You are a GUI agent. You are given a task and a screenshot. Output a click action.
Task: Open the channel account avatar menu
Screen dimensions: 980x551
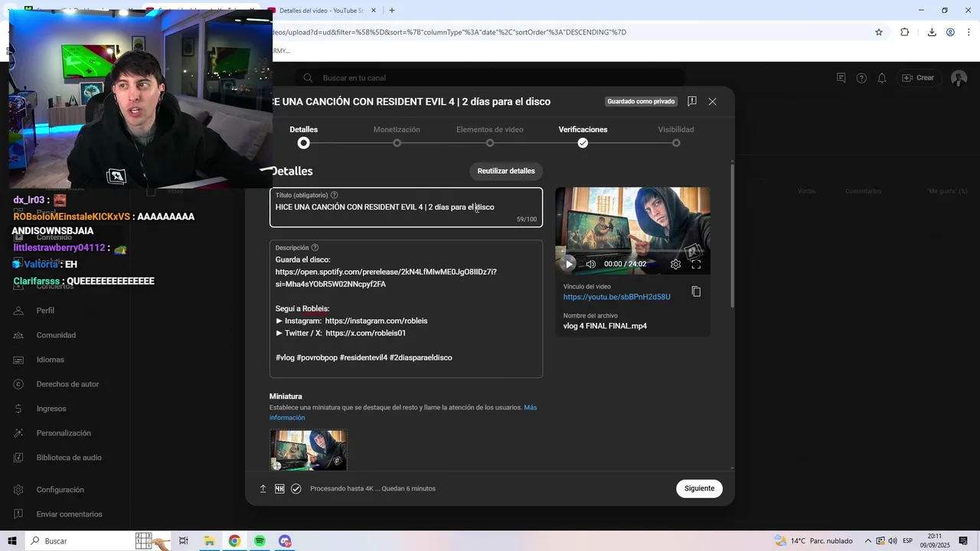pyautogui.click(x=959, y=78)
